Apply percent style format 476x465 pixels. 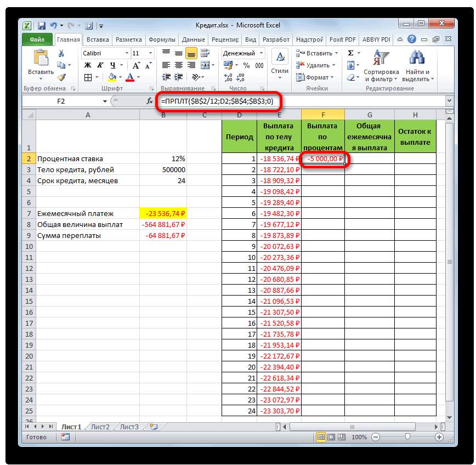pos(247,65)
